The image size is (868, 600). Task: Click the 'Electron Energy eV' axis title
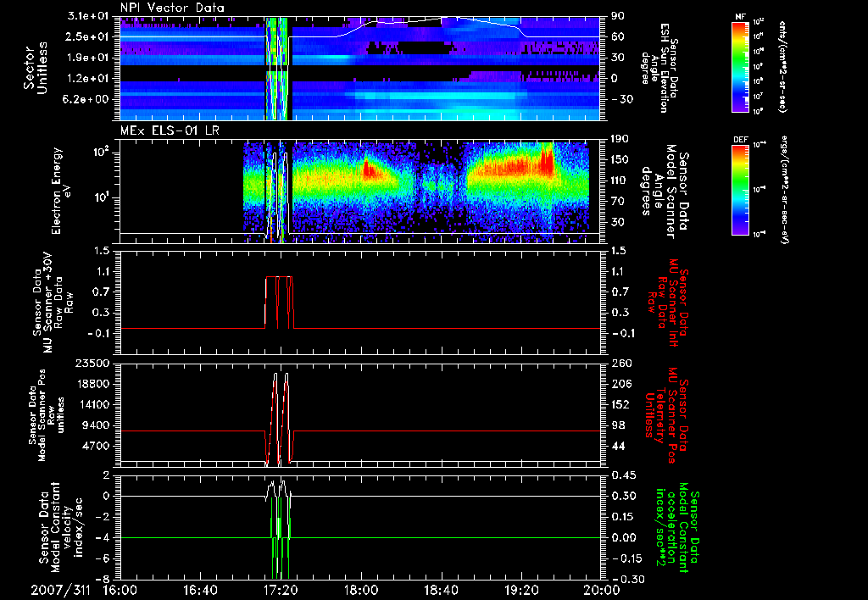tap(63, 191)
